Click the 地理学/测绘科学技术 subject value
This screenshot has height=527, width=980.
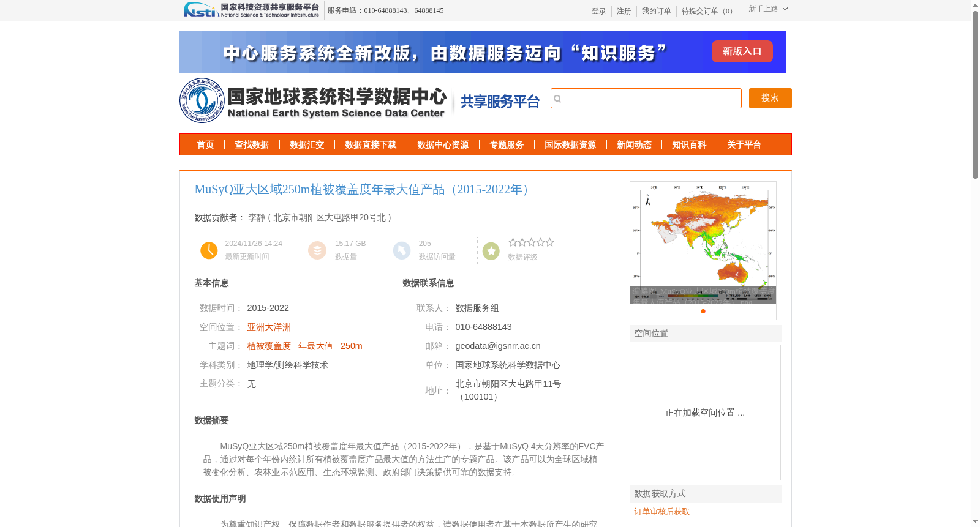[x=288, y=365]
